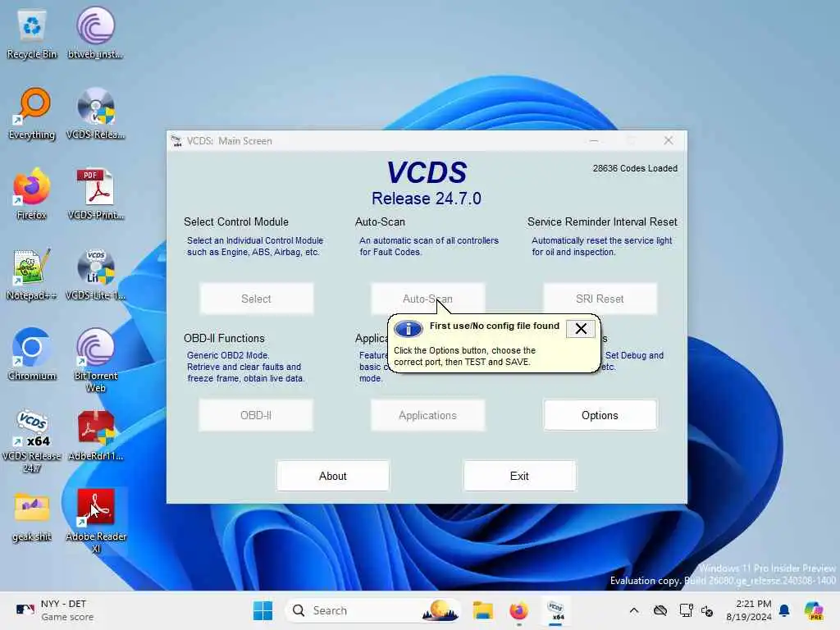
Task: Click the taskbar Search box
Action: 373,610
